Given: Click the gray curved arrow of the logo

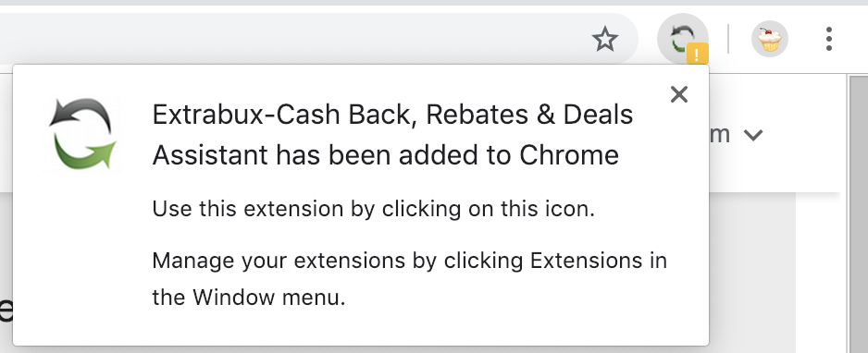Looking at the screenshot, I should click(81, 115).
